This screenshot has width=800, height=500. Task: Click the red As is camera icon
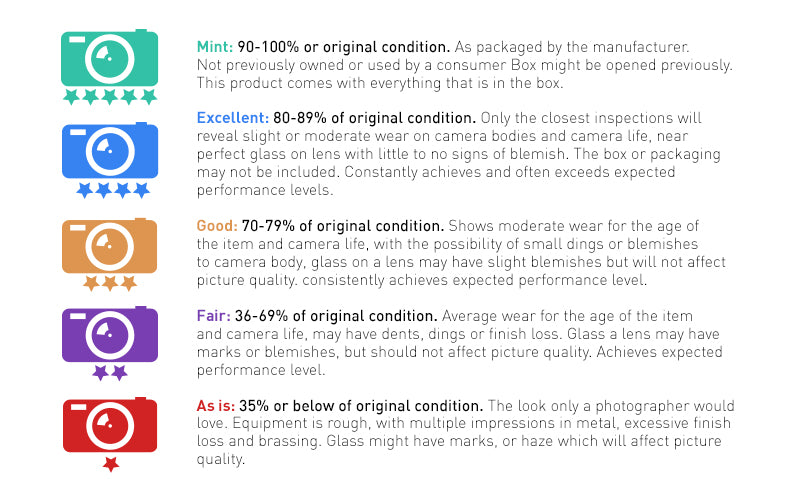coord(110,425)
